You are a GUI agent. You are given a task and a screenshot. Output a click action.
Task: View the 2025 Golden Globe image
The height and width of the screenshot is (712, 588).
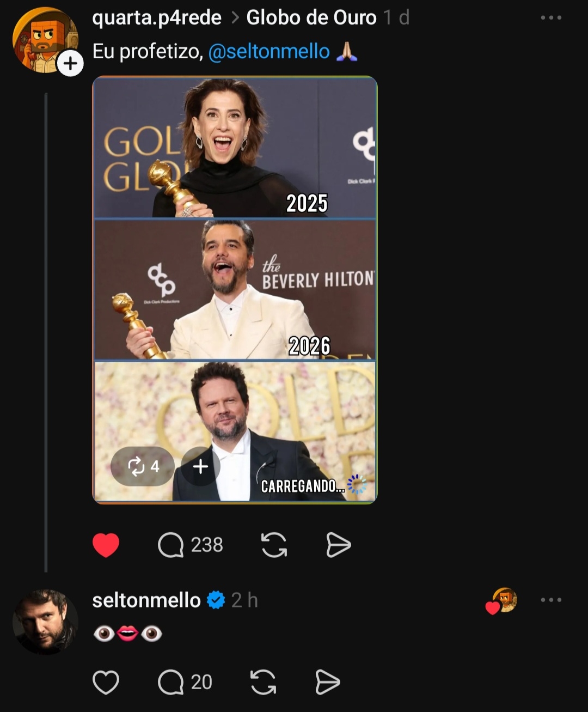(235, 148)
